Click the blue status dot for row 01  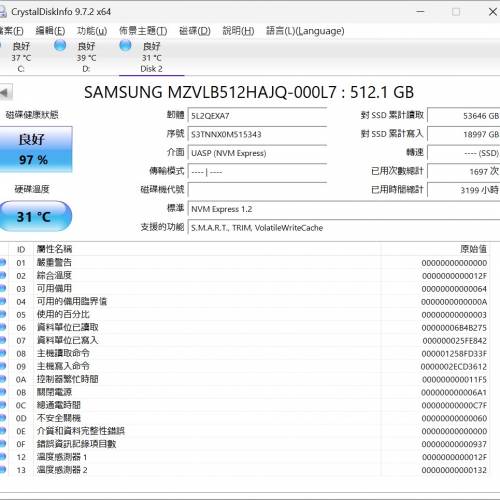tap(3, 262)
